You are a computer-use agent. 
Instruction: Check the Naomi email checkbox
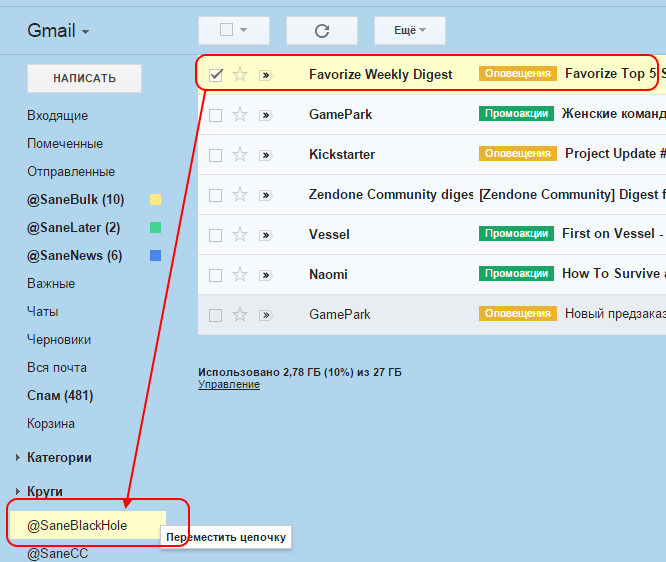pos(215,275)
